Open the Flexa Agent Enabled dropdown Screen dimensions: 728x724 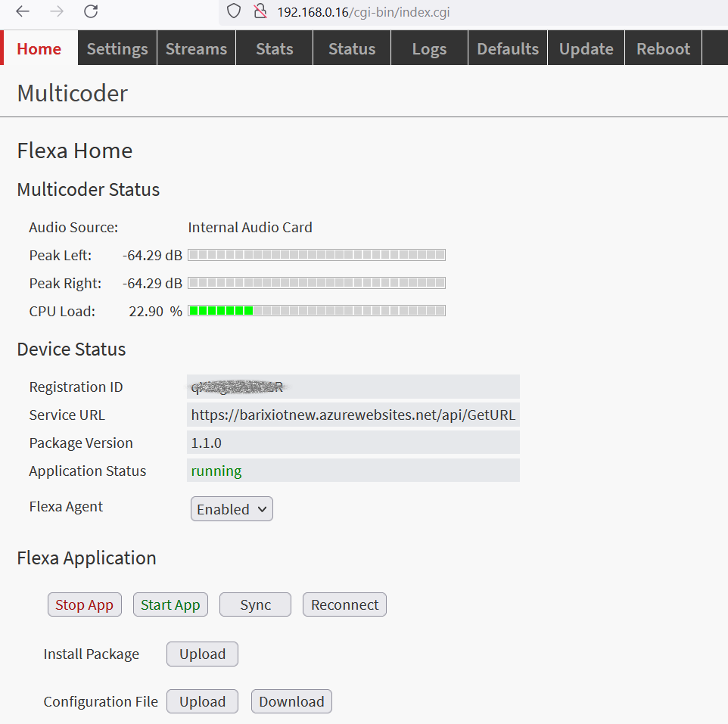pos(232,509)
